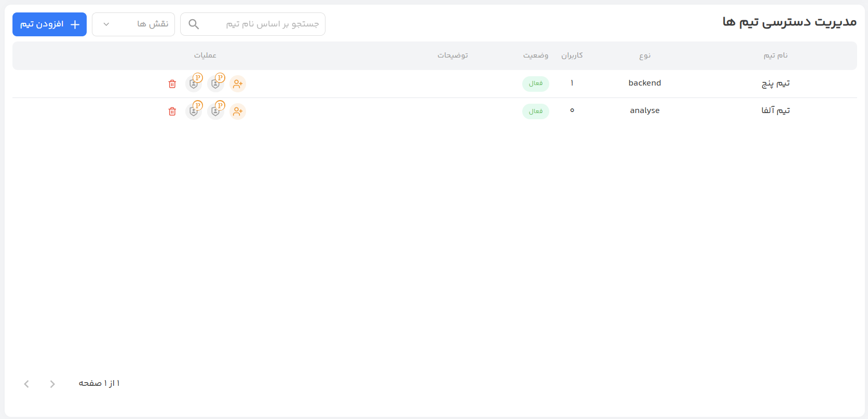Click the backend type cell

click(x=645, y=83)
